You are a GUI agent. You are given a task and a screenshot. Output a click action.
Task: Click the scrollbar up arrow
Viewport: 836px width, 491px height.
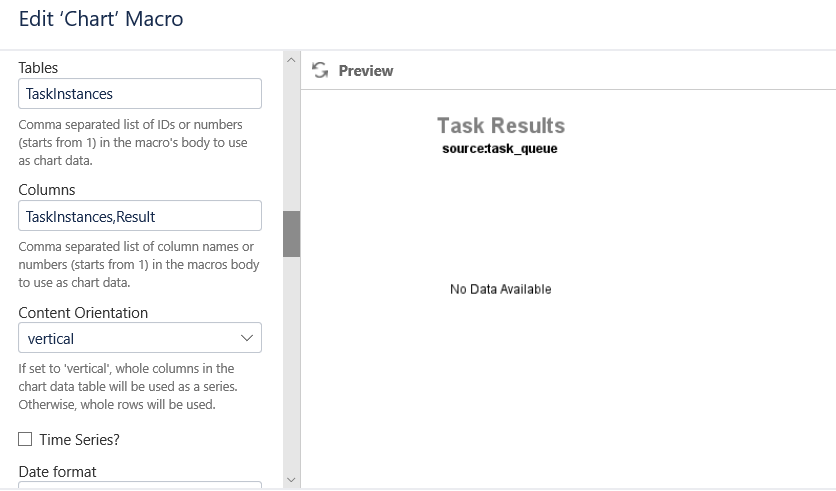coord(291,60)
